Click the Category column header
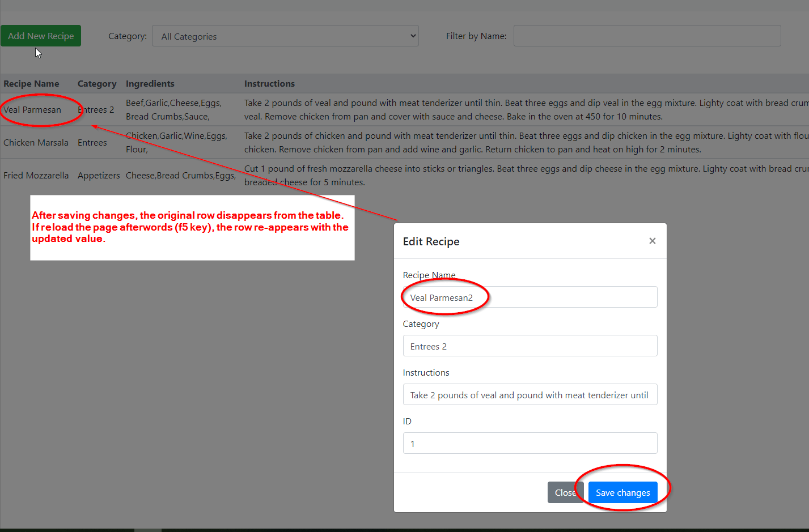This screenshot has height=532, width=809. click(97, 83)
